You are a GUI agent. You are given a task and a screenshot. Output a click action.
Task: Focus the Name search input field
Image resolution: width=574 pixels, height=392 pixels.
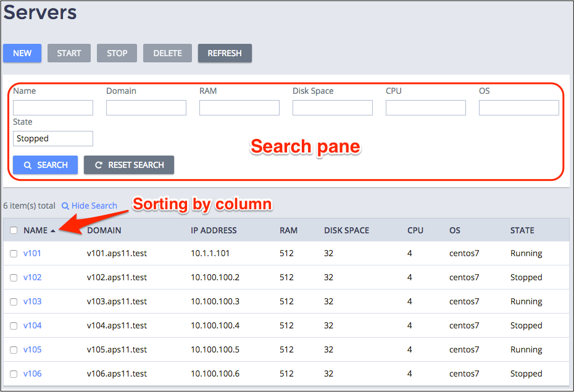[53, 108]
